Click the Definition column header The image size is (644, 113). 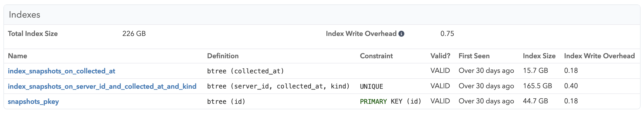223,56
